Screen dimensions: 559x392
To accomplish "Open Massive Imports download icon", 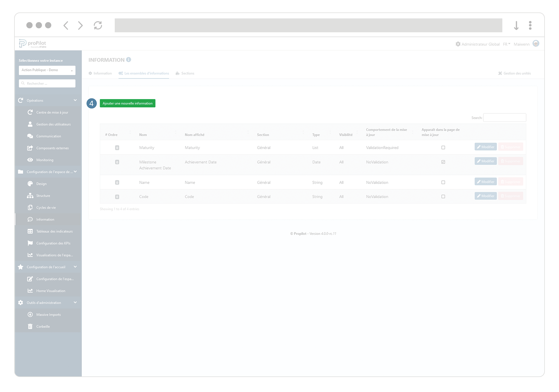I will 30,314.
